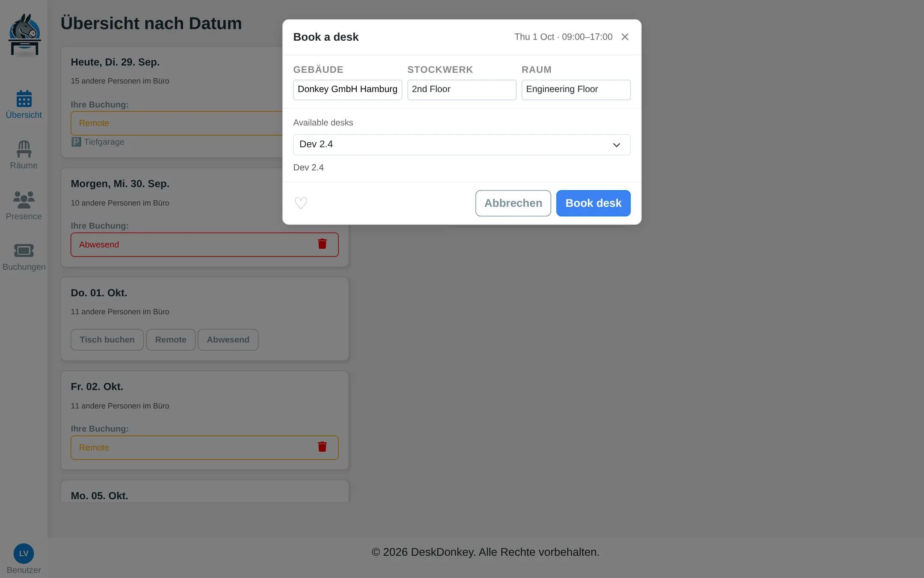Screen dimensions: 924x578
Task: Click the Fr. 02. Okt. heading
Action: pyautogui.click(x=97, y=387)
